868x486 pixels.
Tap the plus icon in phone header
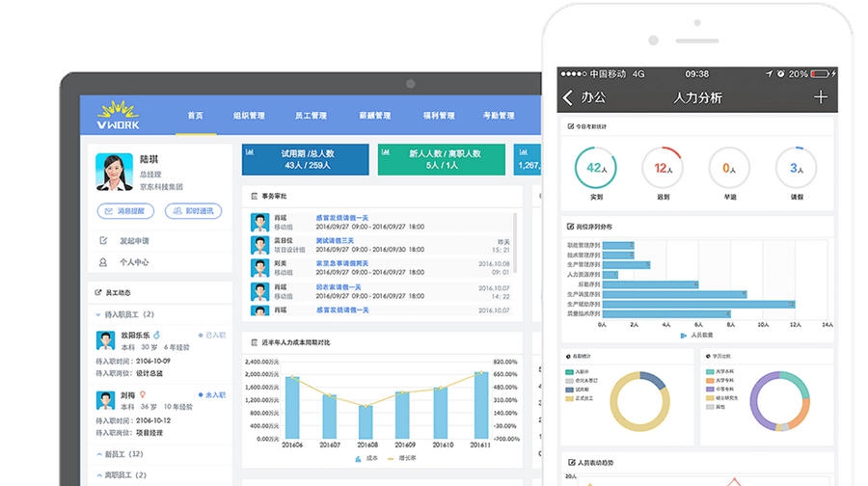point(821,97)
